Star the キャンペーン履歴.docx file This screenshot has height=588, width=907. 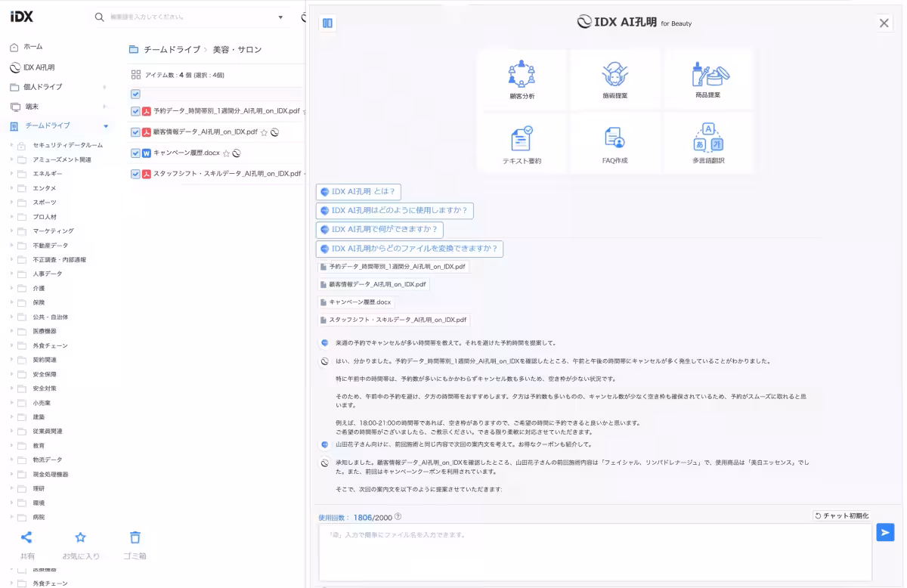pos(226,153)
